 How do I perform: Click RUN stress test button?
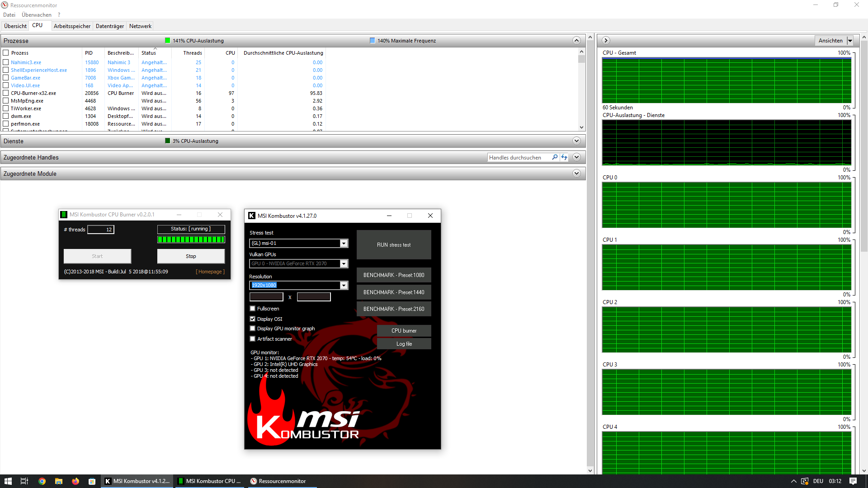[394, 245]
